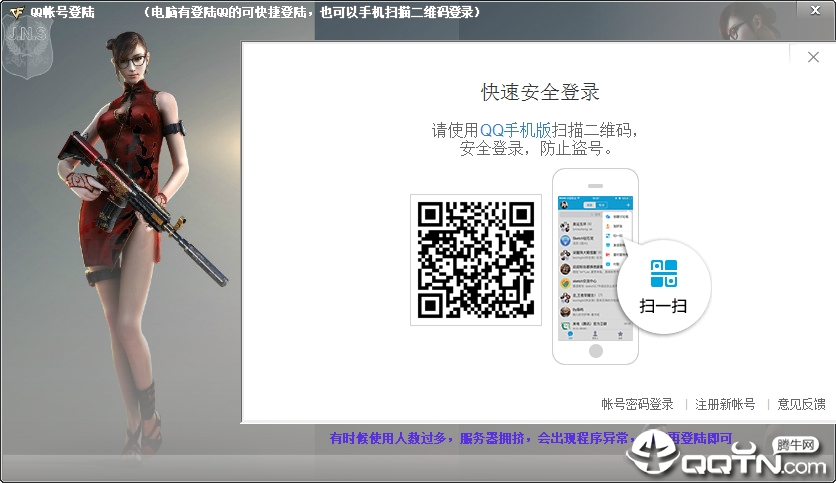Open the 意见反馈 feedback link

(x=801, y=404)
